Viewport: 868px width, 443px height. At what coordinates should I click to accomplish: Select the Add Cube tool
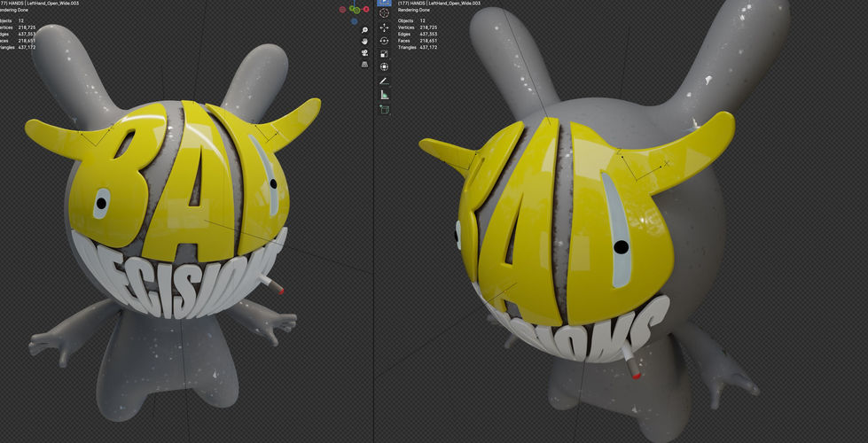[x=384, y=109]
